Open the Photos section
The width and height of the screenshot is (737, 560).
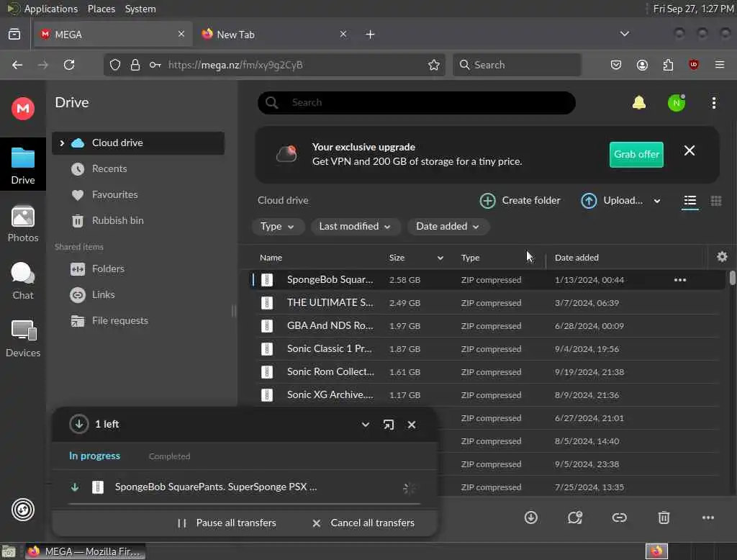(x=22, y=224)
